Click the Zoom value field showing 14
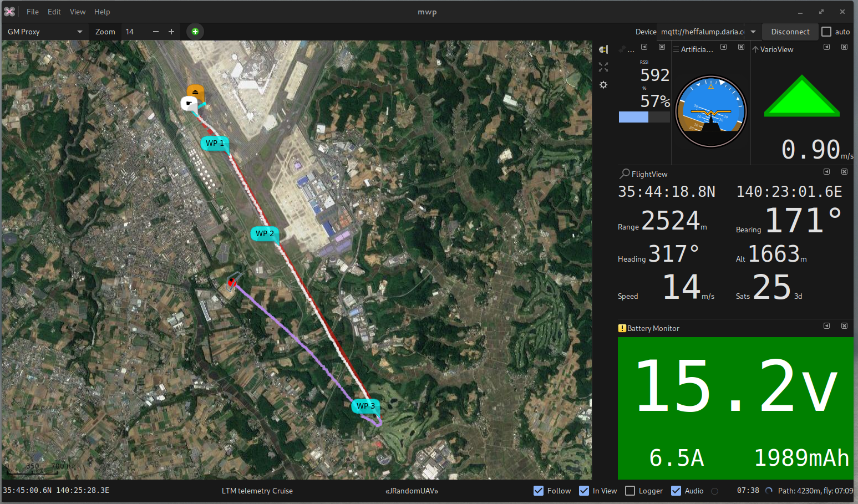 coord(136,32)
